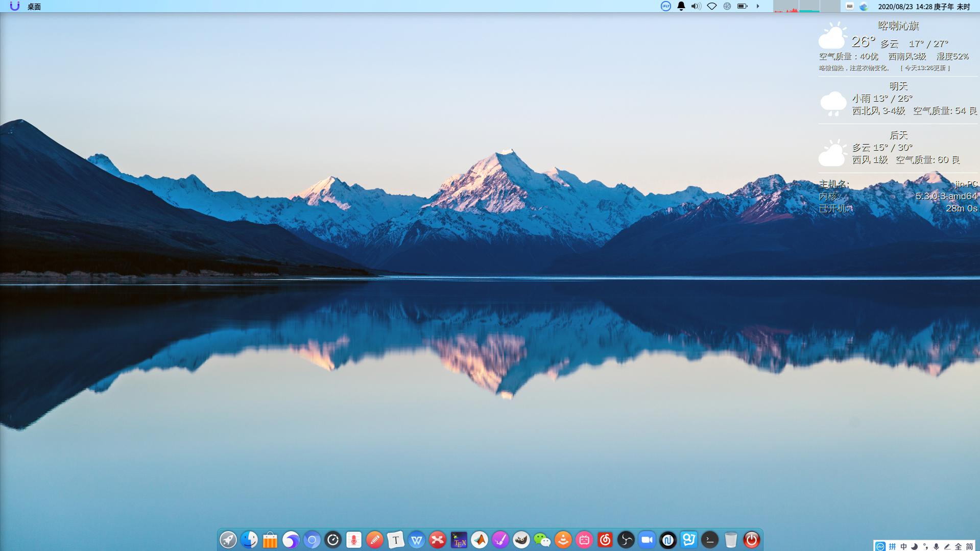Open OBS Studio from the dock
The image size is (980, 551).
[x=626, y=540]
